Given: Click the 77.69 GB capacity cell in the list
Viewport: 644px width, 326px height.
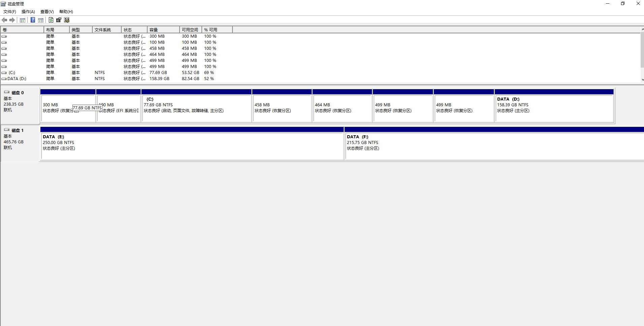Looking at the screenshot, I should point(158,73).
